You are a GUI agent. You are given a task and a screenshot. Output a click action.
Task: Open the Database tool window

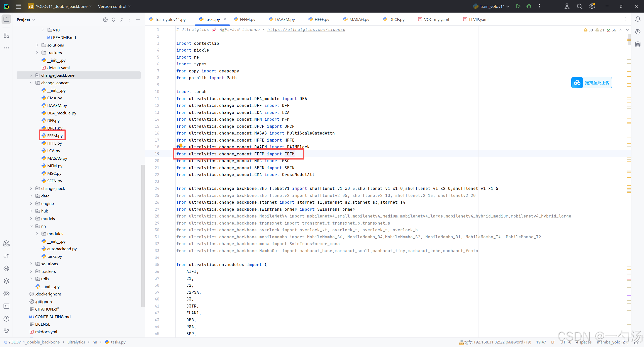pyautogui.click(x=638, y=45)
